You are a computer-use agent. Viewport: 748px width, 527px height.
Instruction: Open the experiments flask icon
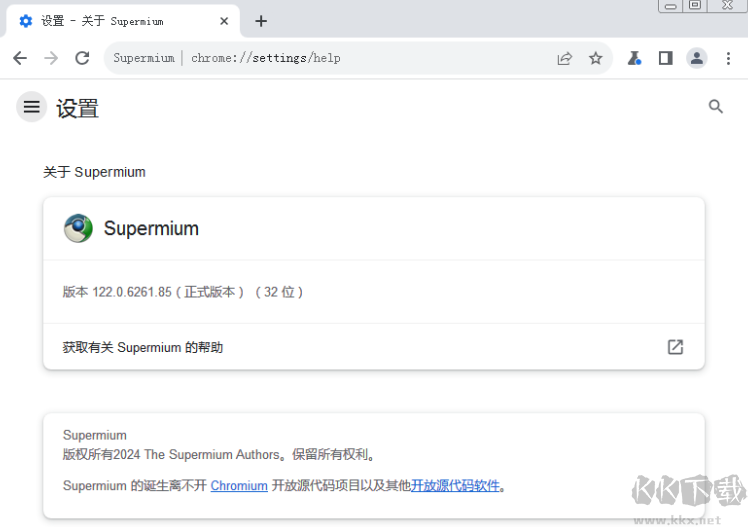point(634,58)
